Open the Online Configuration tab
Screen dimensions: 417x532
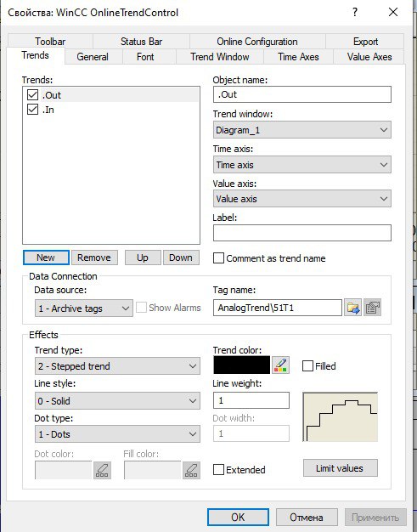[257, 42]
